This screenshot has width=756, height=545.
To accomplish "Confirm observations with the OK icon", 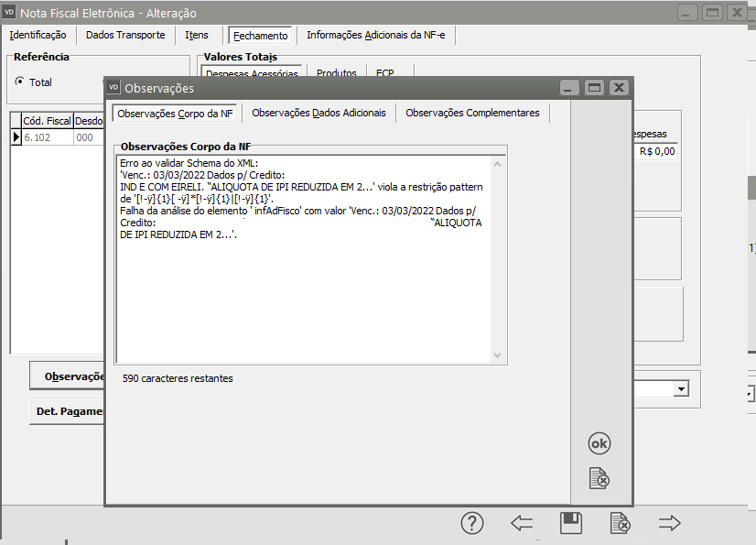I will (599, 443).
